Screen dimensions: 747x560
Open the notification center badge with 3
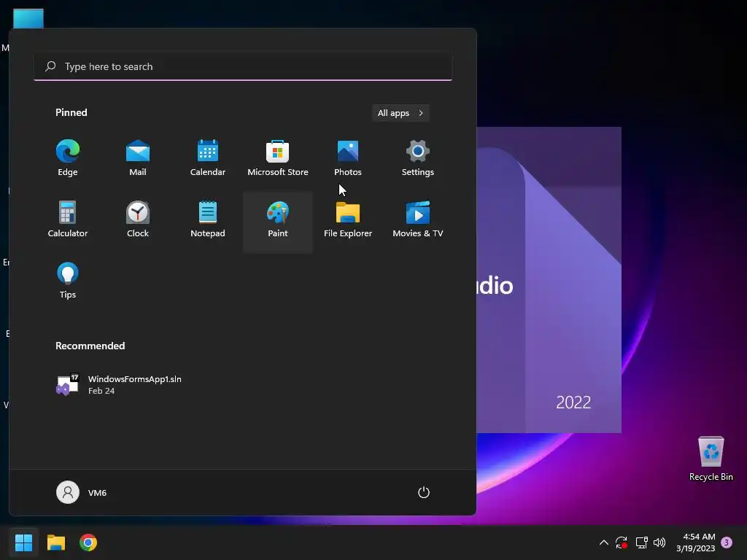727,542
